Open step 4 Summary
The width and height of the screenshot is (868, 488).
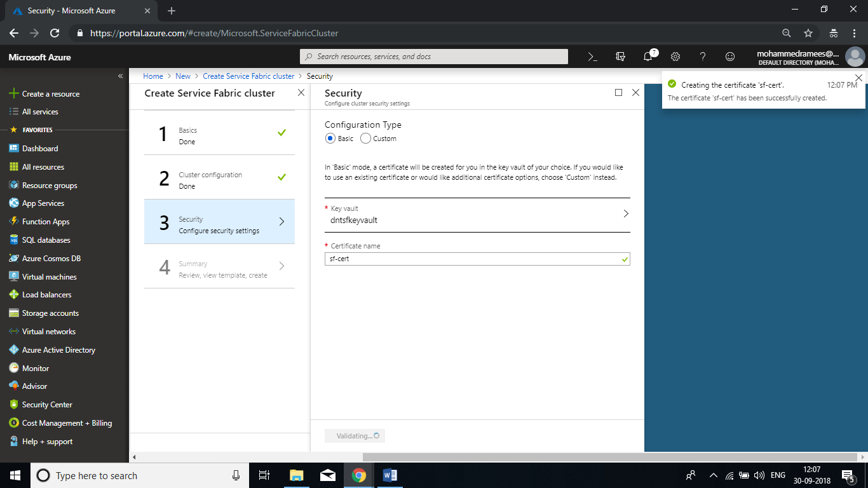[219, 269]
